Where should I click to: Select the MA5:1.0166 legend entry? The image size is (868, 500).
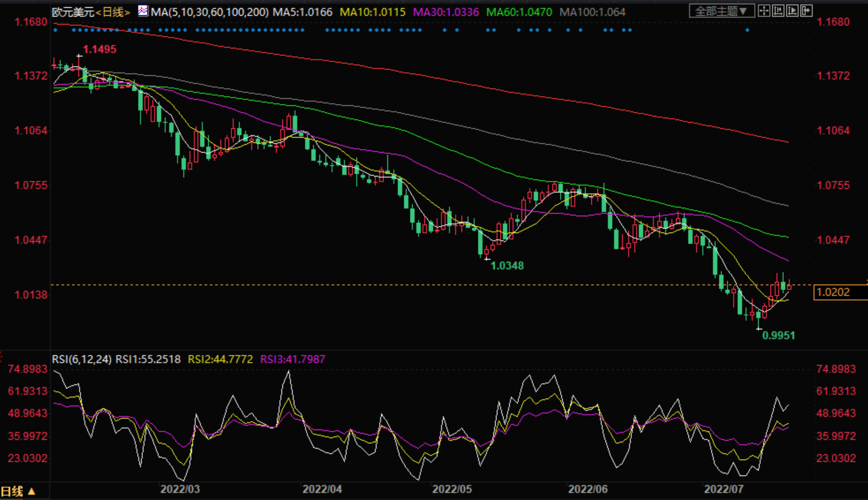(302, 12)
